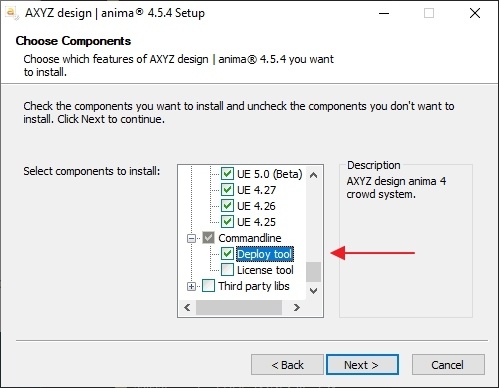Toggle the Commandline group checkbox
This screenshot has width=499, height=388.
(209, 238)
